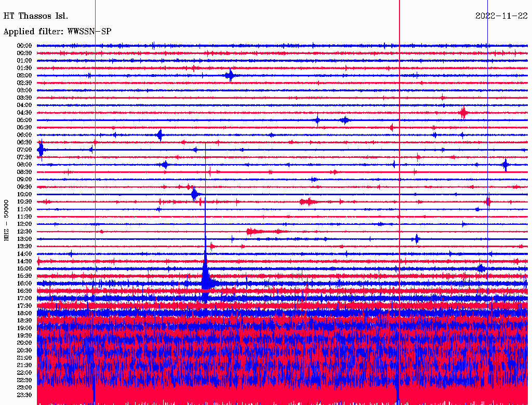532x405 pixels.
Task: Click the 22:00 trace label
Action: 24,373
